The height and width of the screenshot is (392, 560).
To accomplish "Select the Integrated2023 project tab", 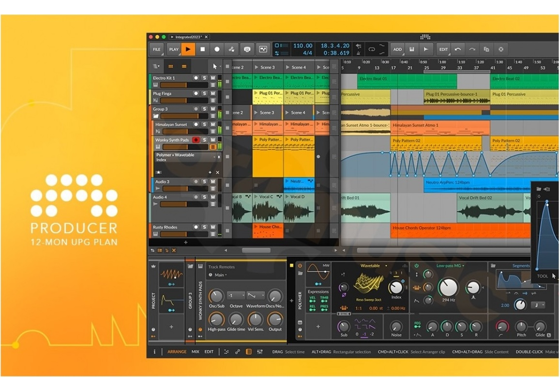I will tap(189, 37).
